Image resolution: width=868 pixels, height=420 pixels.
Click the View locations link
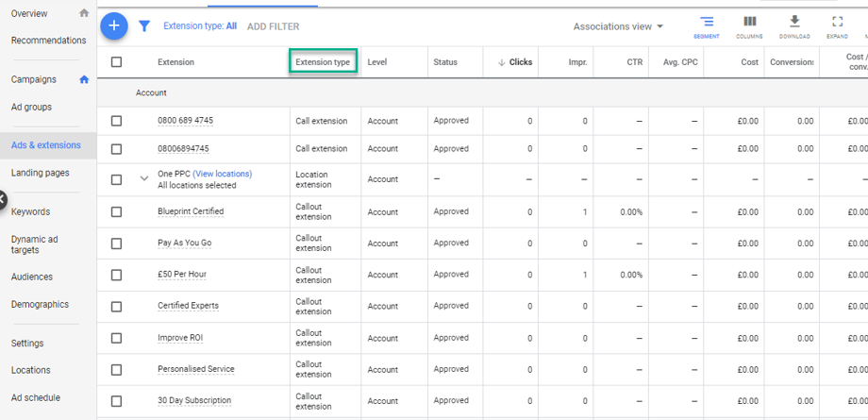tap(222, 174)
